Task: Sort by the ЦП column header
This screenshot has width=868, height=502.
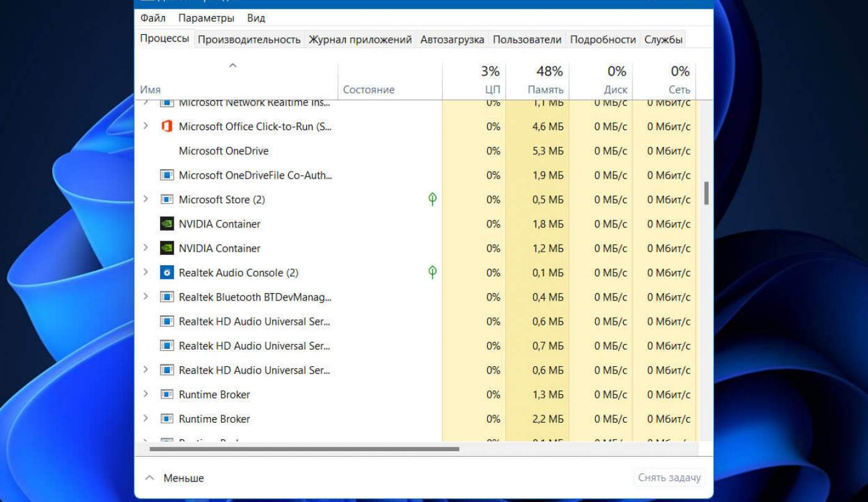Action: (493, 90)
